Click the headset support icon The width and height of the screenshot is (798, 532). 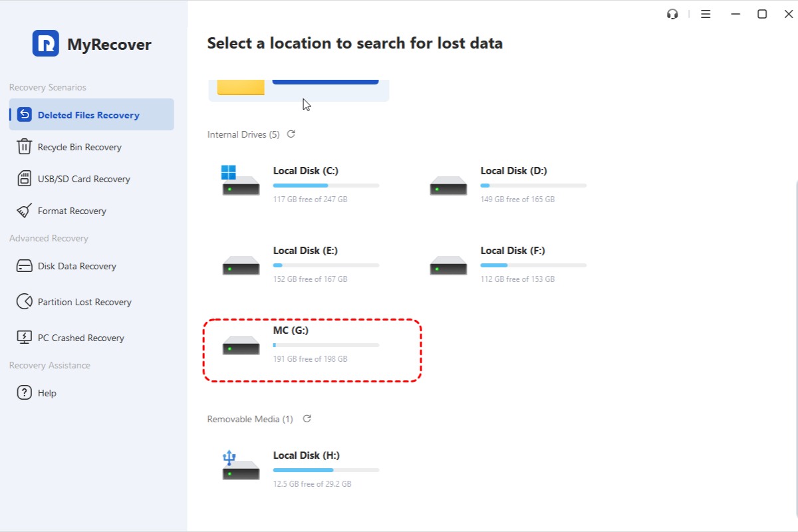(672, 14)
